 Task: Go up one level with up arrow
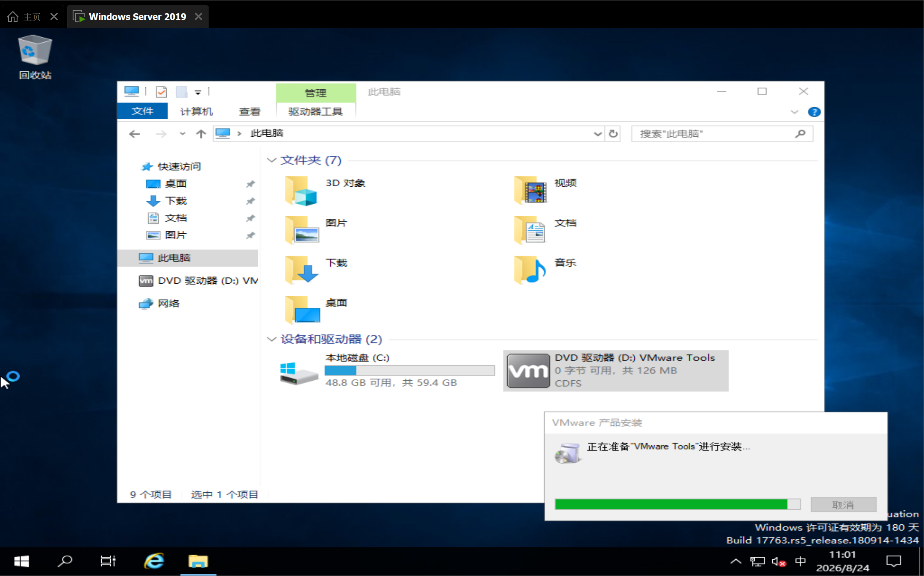(201, 134)
